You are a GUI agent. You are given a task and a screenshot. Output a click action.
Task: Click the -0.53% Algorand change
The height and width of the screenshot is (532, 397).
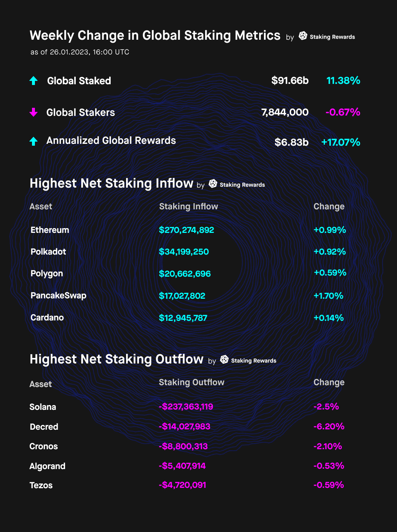pyautogui.click(x=329, y=466)
